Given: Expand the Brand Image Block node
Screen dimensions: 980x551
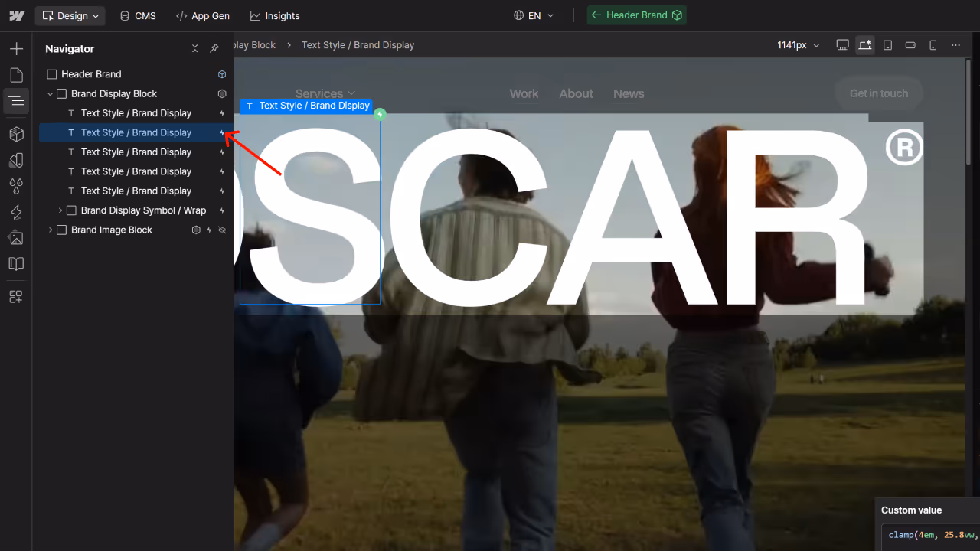Looking at the screenshot, I should point(51,230).
